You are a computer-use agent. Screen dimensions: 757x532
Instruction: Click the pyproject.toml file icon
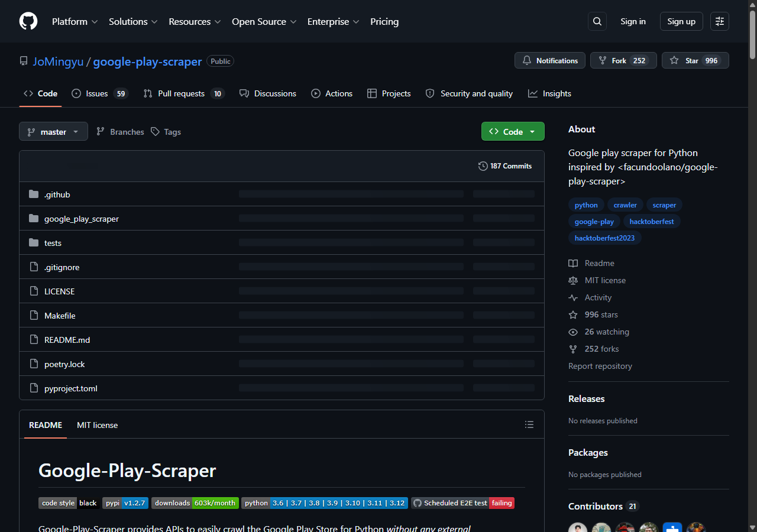[x=34, y=388]
